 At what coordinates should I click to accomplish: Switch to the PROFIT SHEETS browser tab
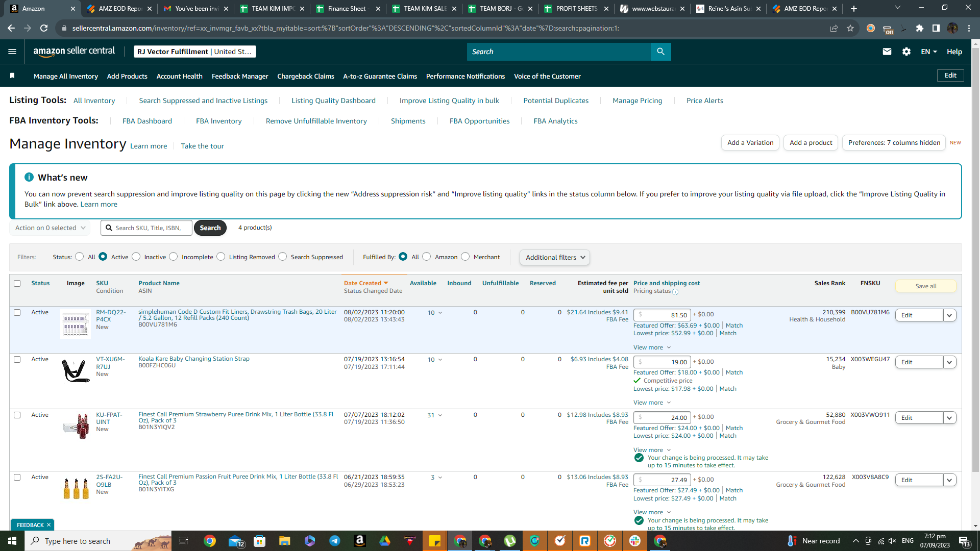pyautogui.click(x=576, y=9)
